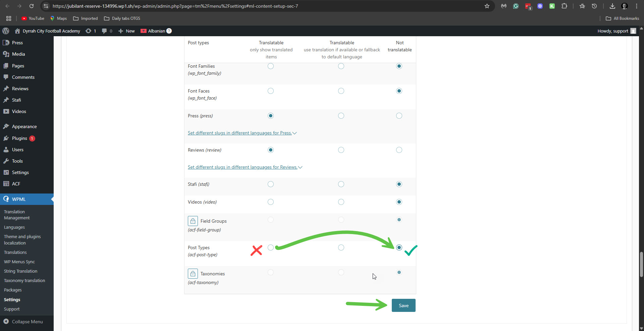644x331 pixels.
Task: Click the lock icon beside Taxonomies
Action: [193, 274]
